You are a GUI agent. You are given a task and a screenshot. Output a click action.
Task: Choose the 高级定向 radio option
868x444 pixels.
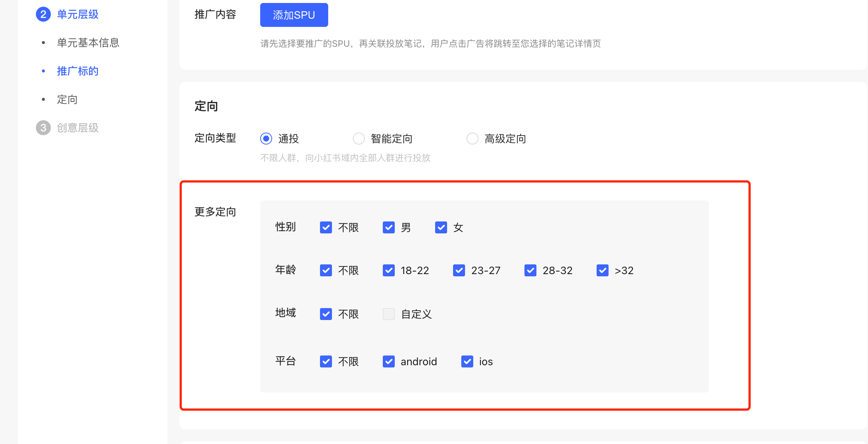pyautogui.click(x=473, y=139)
